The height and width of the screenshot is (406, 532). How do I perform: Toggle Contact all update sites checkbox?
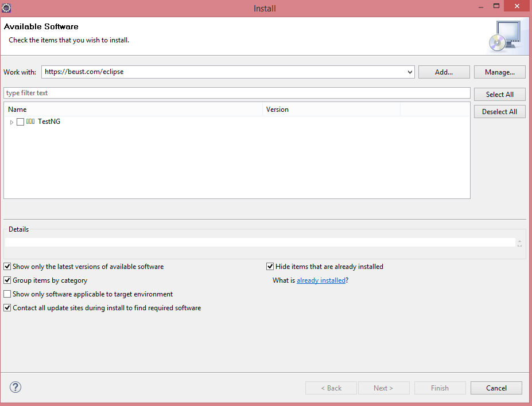pos(7,308)
